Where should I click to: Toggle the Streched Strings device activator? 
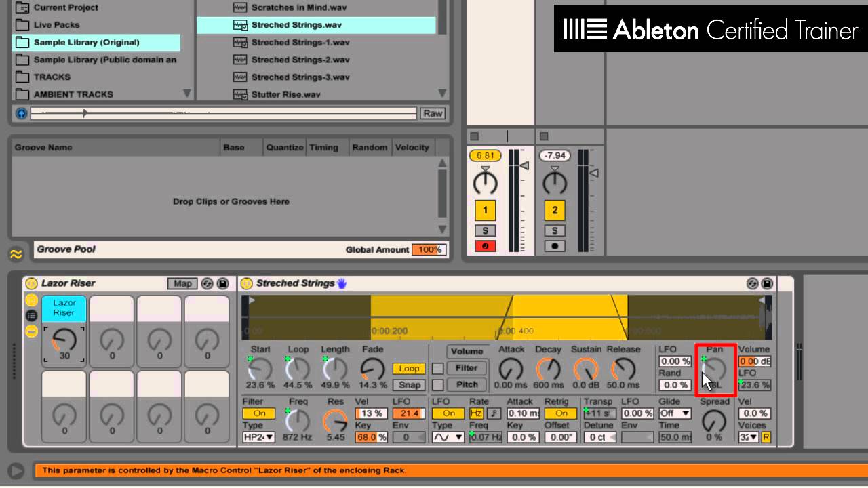coord(247,283)
